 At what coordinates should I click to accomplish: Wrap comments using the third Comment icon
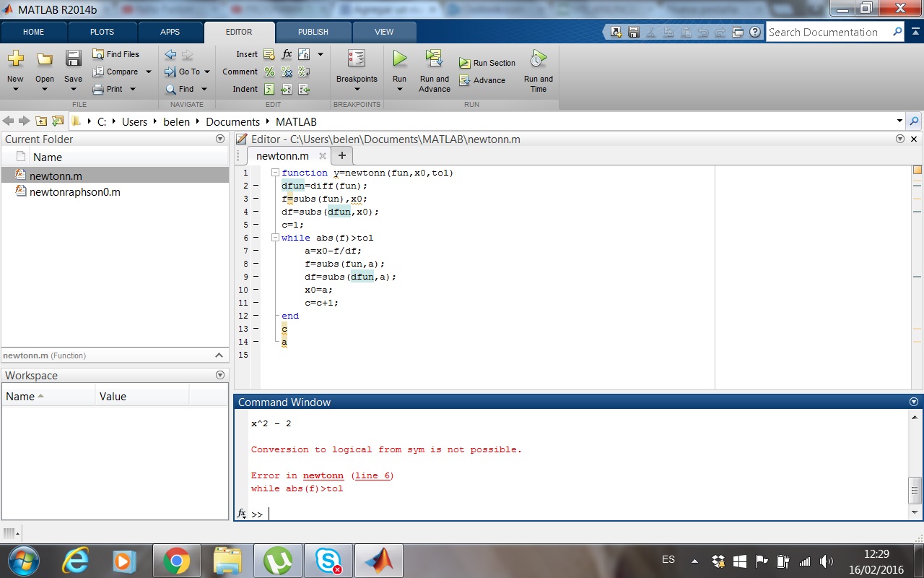click(x=304, y=72)
